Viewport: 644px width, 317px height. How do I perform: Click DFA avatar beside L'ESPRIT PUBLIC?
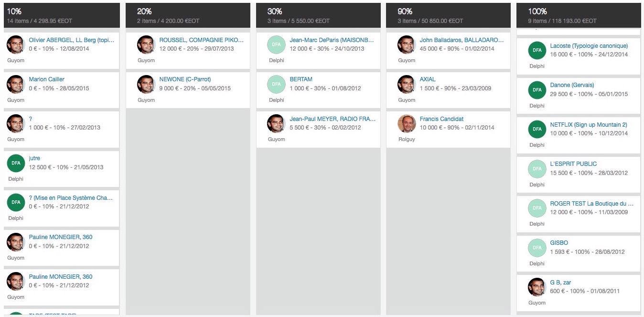tap(537, 169)
